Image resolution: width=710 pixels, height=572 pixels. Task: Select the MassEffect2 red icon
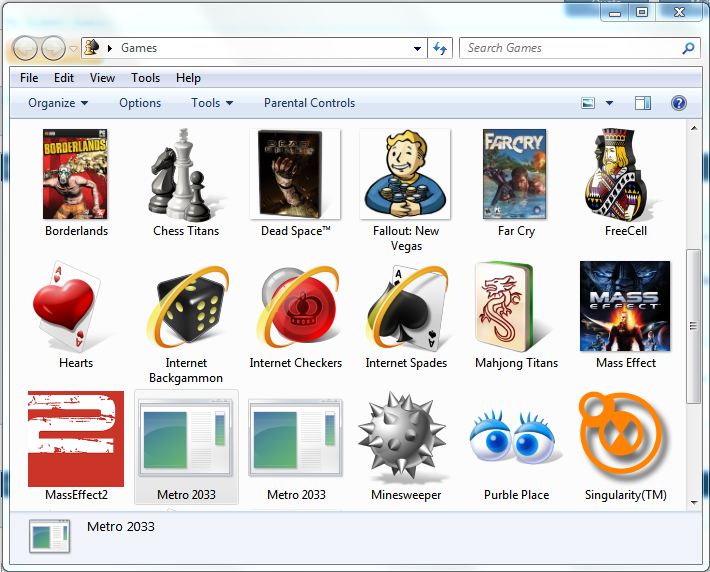tap(76, 439)
